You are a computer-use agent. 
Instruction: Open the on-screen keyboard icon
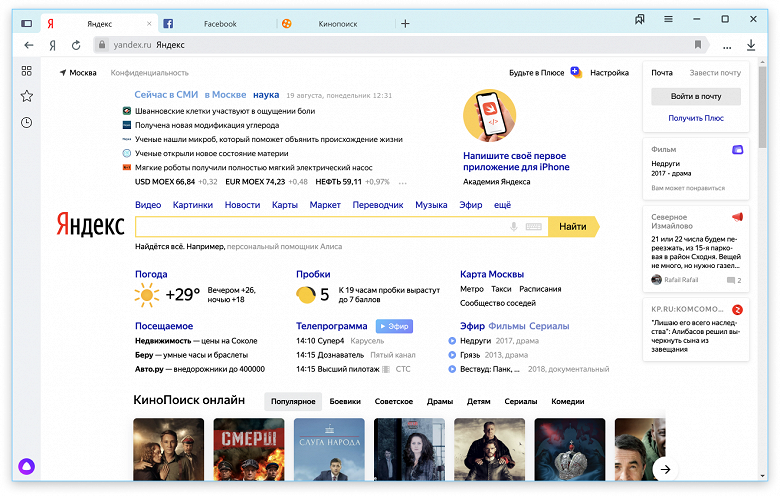[533, 227]
